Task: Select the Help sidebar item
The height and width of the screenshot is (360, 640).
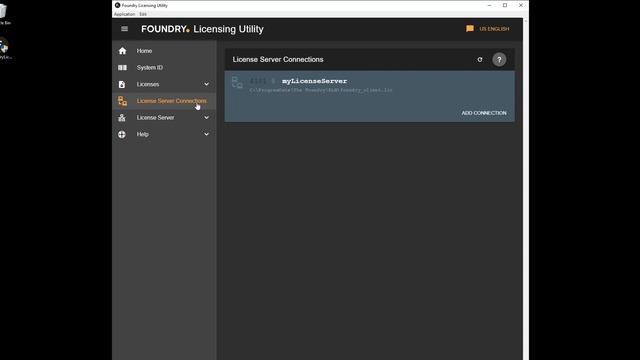Action: point(164,134)
